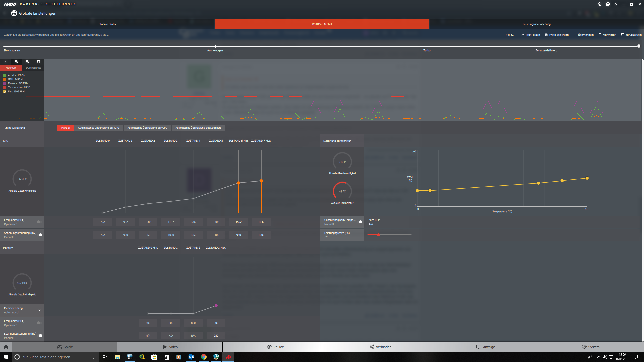The width and height of the screenshot is (644, 362).
Task: Select the Maximum graph tab
Action: (x=11, y=68)
